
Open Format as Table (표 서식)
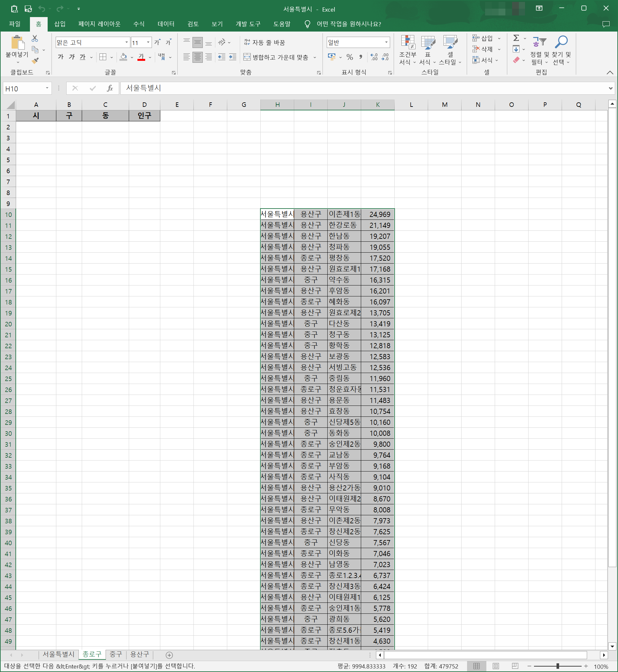pyautogui.click(x=428, y=50)
